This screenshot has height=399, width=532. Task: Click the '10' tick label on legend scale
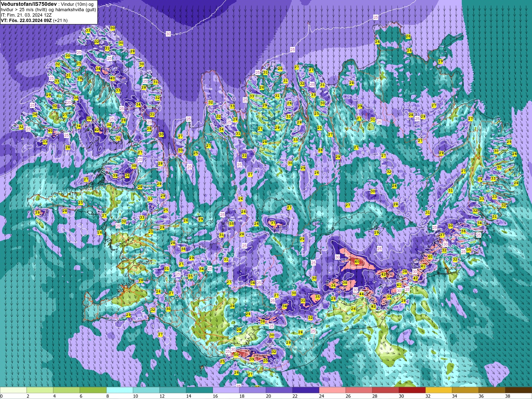click(x=135, y=396)
